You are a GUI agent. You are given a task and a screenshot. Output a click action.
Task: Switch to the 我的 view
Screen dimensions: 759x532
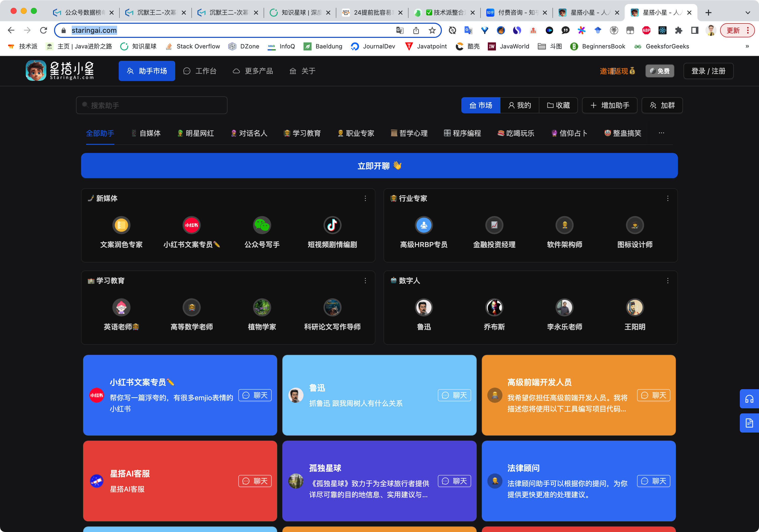point(519,105)
